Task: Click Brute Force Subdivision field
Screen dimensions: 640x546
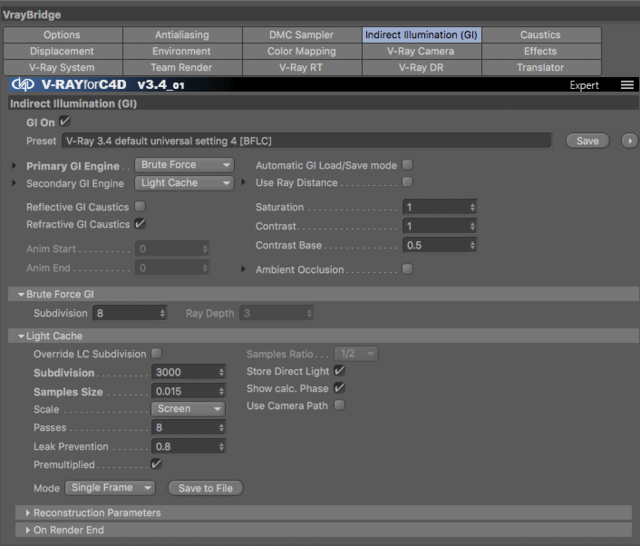Action: coord(129,313)
